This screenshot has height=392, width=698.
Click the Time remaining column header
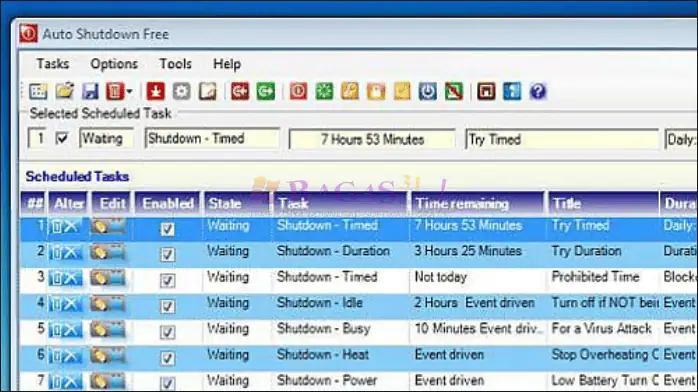click(x=478, y=204)
